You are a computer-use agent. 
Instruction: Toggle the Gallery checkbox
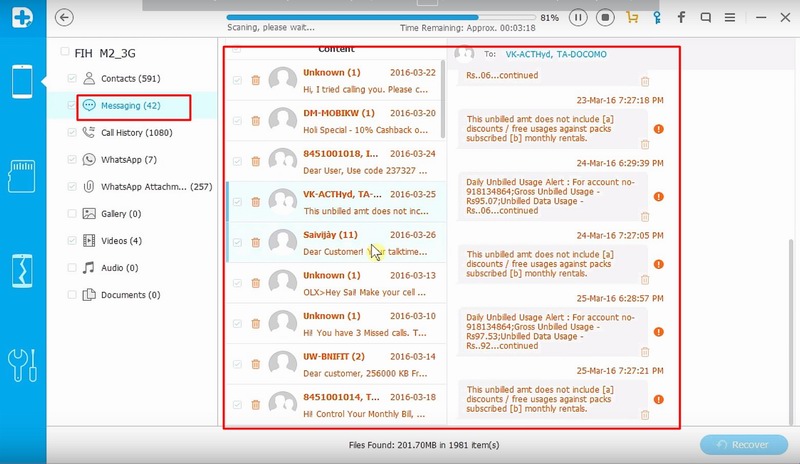point(71,214)
